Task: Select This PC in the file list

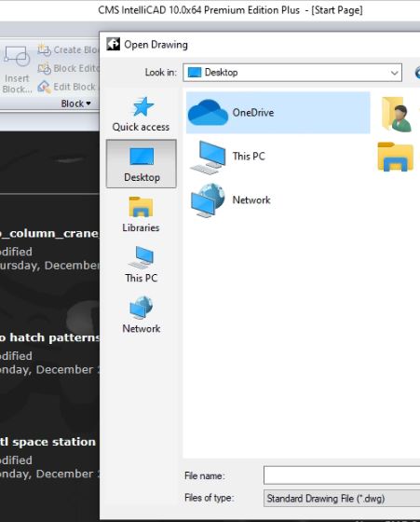Action: (x=227, y=157)
